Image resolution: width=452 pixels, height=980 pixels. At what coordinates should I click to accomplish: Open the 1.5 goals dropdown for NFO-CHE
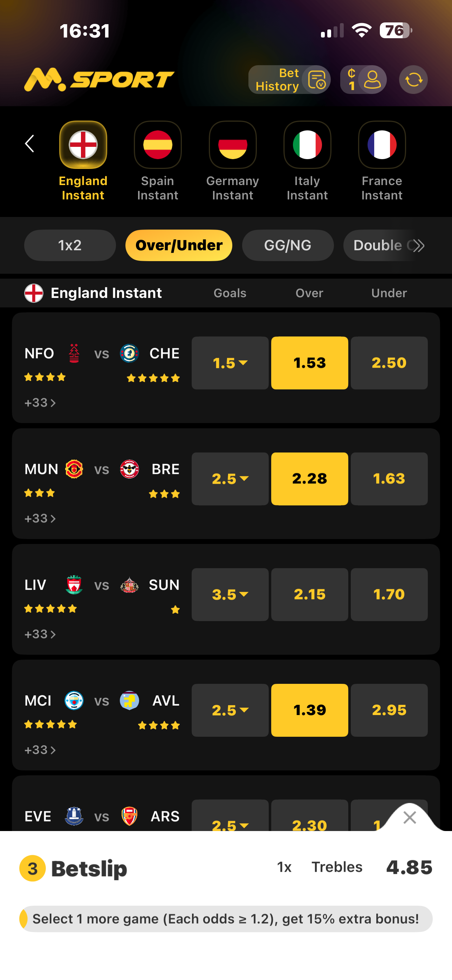[230, 362]
